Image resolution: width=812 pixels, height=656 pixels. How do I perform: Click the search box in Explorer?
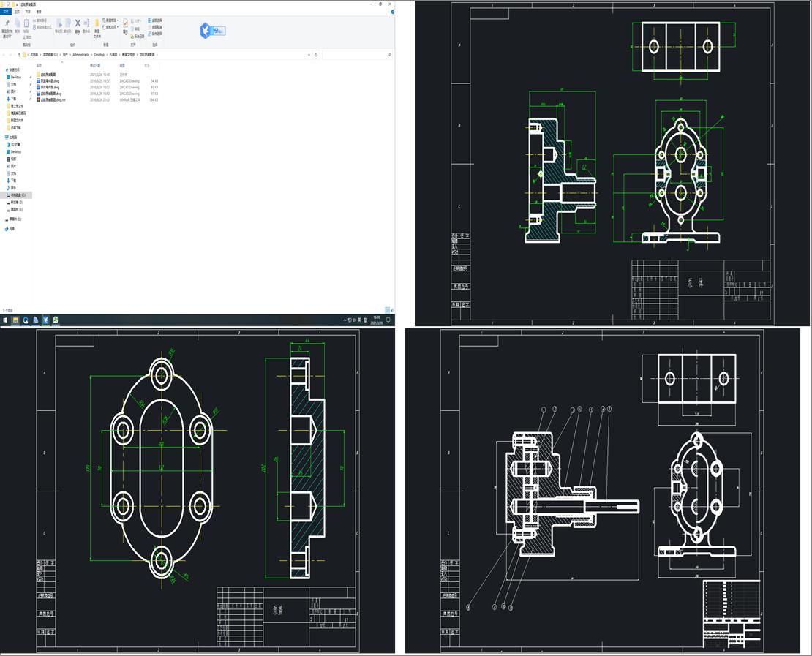click(356, 54)
